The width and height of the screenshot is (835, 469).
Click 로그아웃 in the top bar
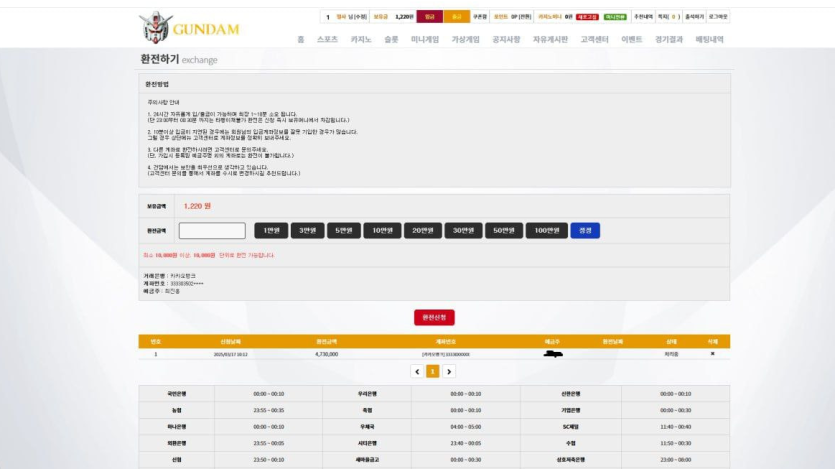(718, 17)
